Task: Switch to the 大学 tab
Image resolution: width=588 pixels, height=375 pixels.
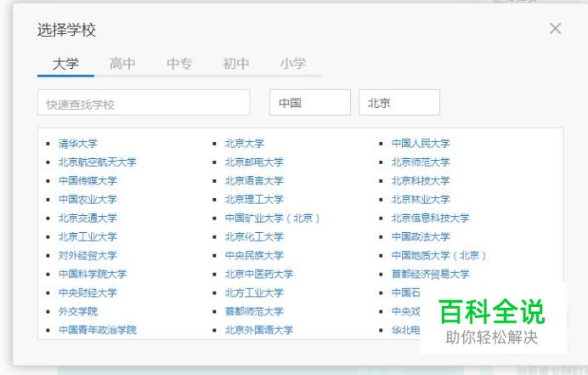Action: (65, 64)
